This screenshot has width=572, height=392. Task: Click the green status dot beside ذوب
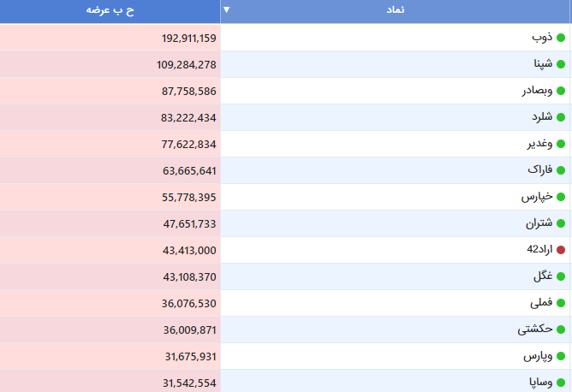click(561, 38)
